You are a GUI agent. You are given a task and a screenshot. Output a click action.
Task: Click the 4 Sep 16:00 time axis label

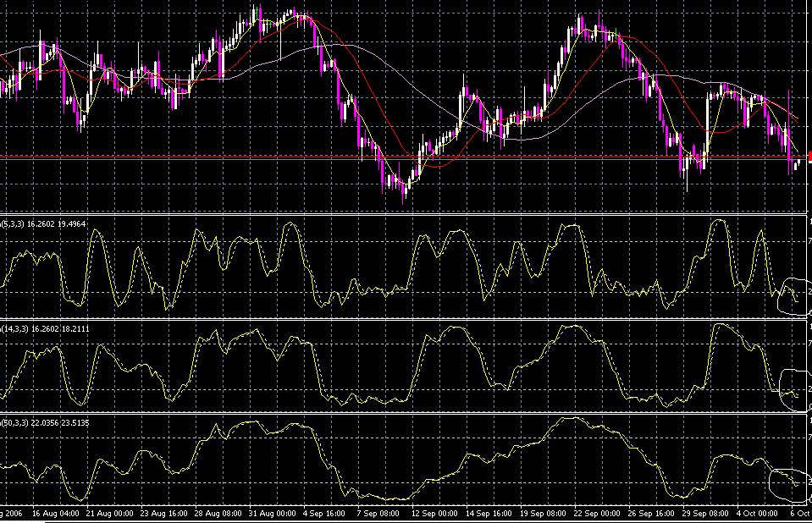[x=324, y=514]
